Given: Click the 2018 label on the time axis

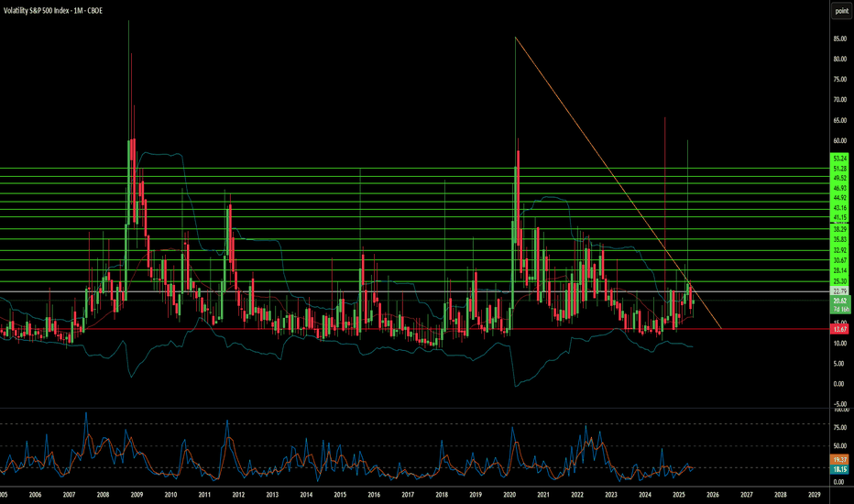Looking at the screenshot, I should 442,495.
